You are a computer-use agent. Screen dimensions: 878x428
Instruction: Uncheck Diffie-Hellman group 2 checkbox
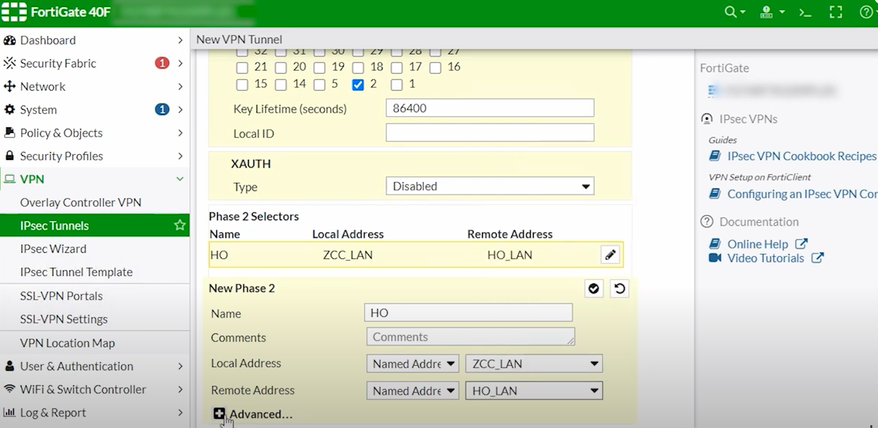click(358, 85)
